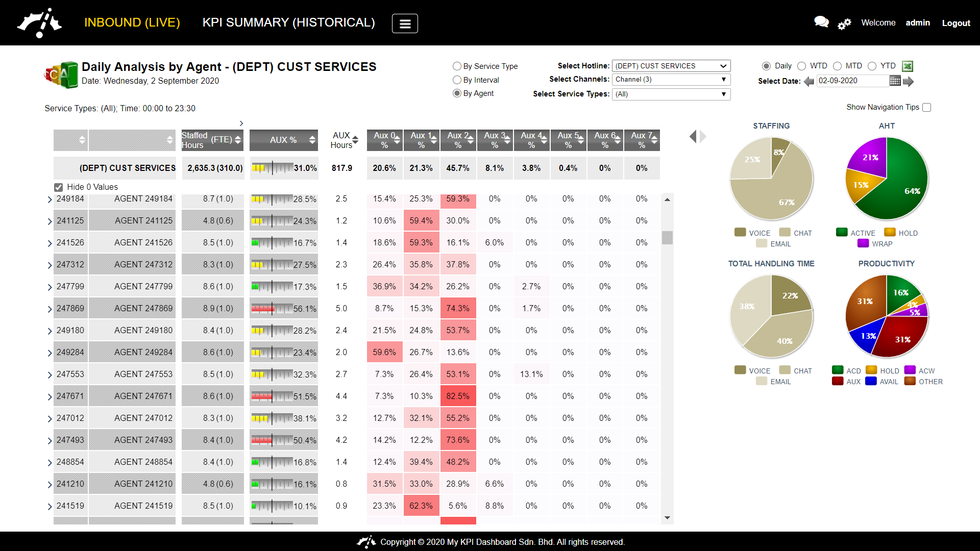Open settings gears icon

(x=844, y=23)
